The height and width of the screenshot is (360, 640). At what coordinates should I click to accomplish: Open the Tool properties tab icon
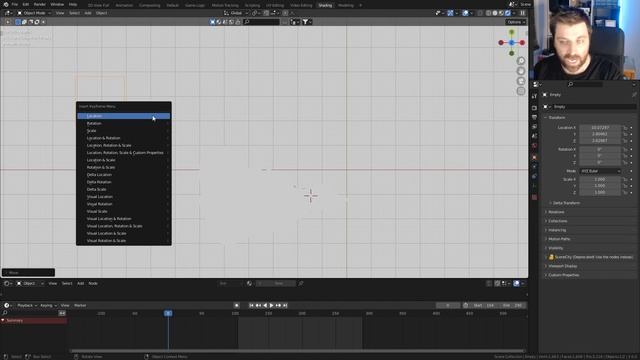(534, 96)
